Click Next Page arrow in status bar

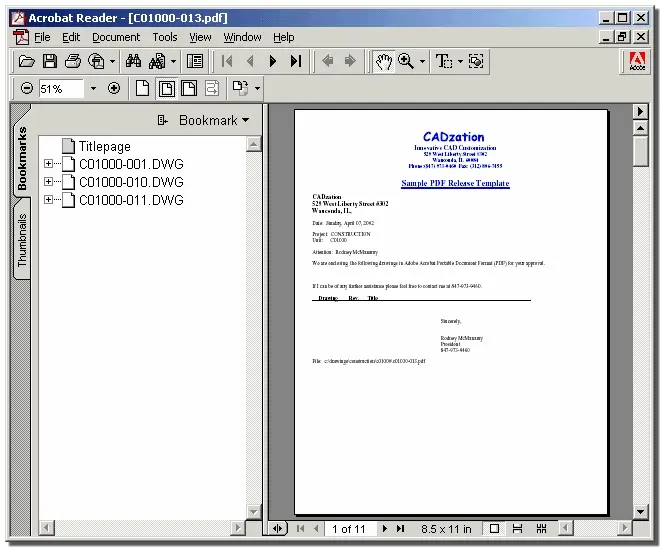point(384,528)
